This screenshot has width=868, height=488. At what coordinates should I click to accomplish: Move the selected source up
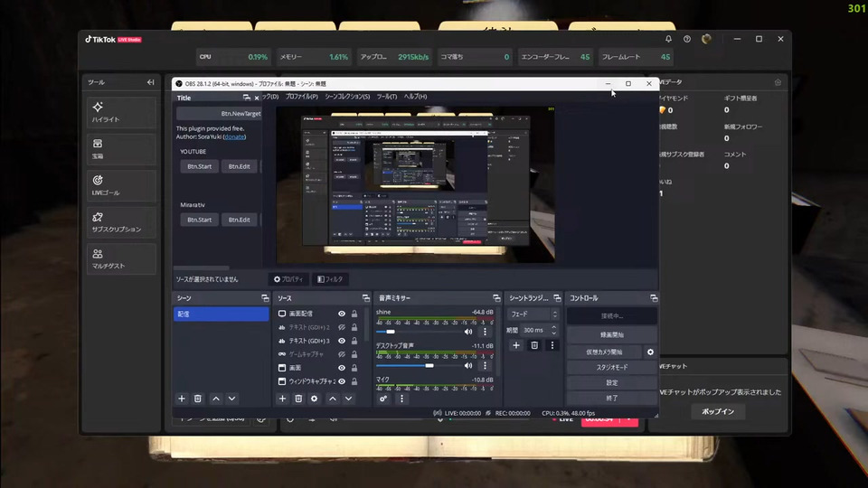click(x=333, y=399)
